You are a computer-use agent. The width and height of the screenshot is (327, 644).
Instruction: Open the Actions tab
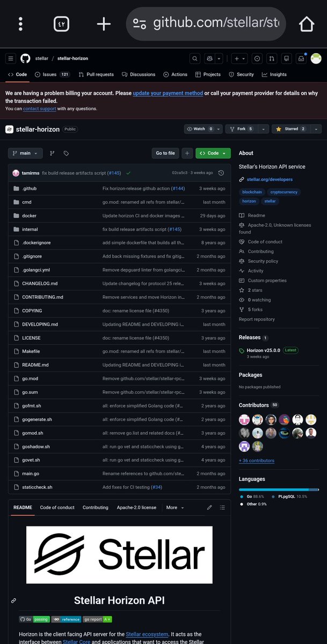point(176,75)
